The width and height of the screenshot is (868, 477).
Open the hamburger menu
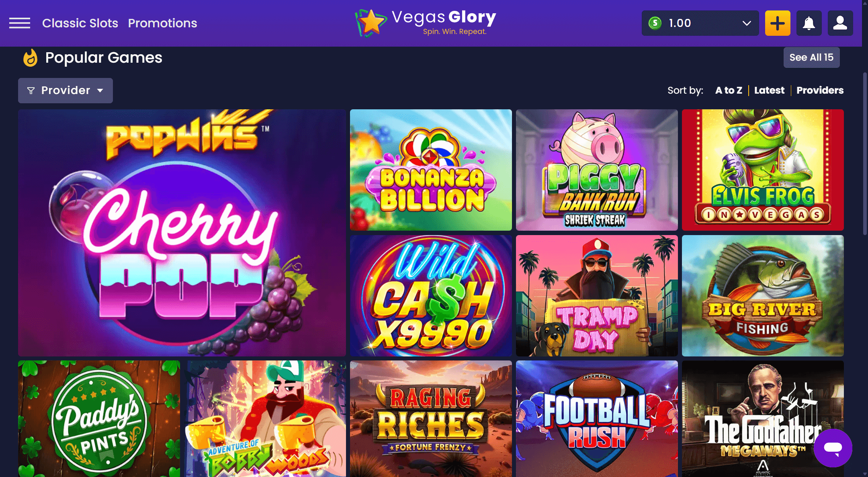pos(20,23)
